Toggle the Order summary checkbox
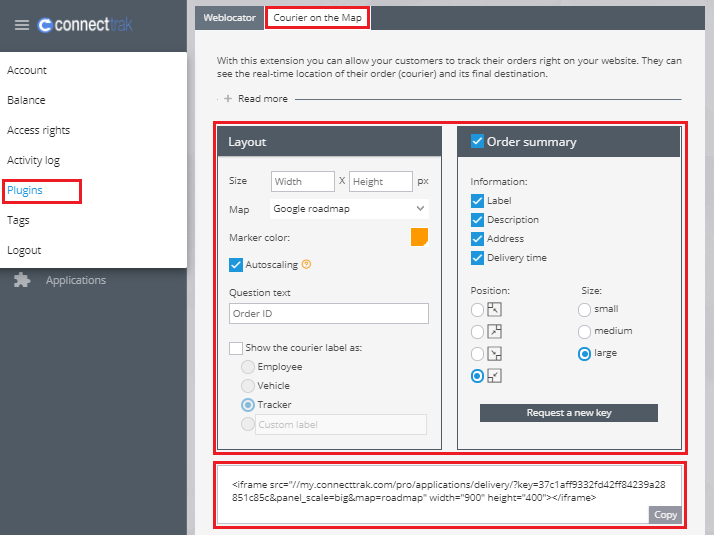Image resolution: width=716 pixels, height=535 pixels. click(477, 141)
